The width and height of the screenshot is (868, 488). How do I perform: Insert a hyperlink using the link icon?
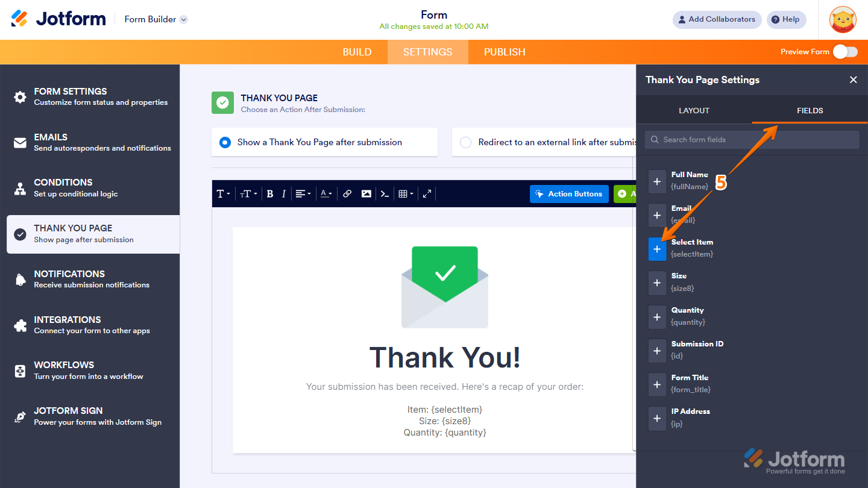pos(347,193)
